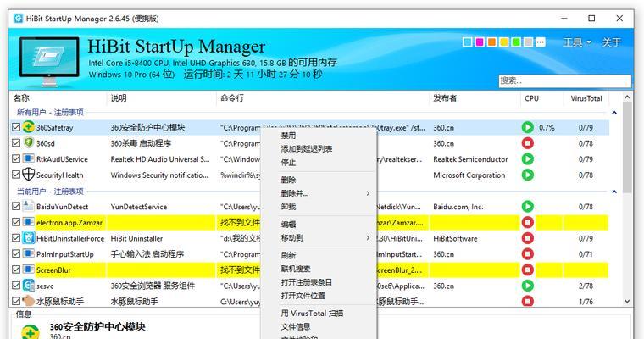Toggle the electron.app.Zamzar checkbox

point(16,222)
